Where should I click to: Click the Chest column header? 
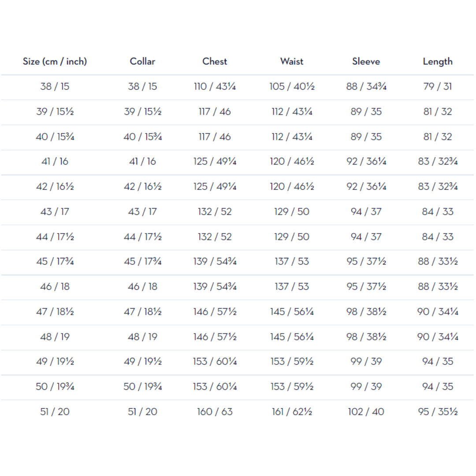215,61
